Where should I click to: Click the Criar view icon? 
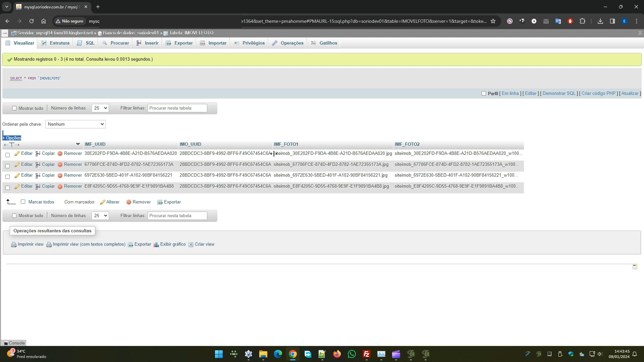191,245
